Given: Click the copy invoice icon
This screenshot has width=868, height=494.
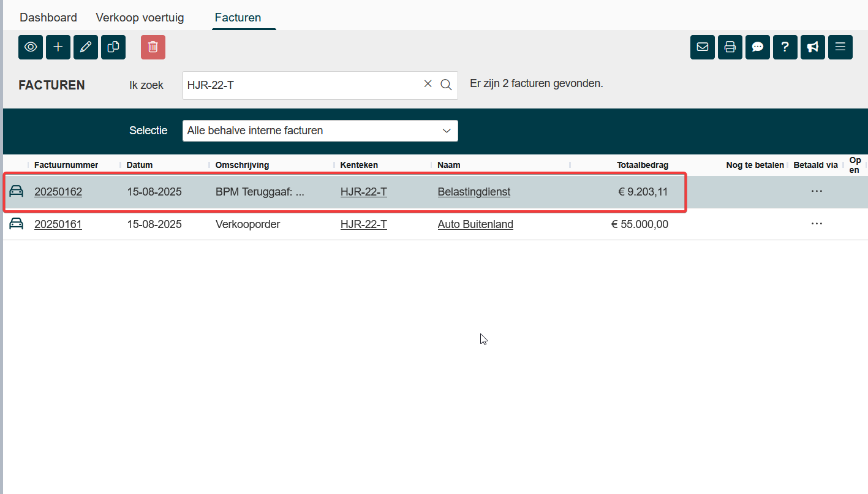Looking at the screenshot, I should pyautogui.click(x=113, y=47).
